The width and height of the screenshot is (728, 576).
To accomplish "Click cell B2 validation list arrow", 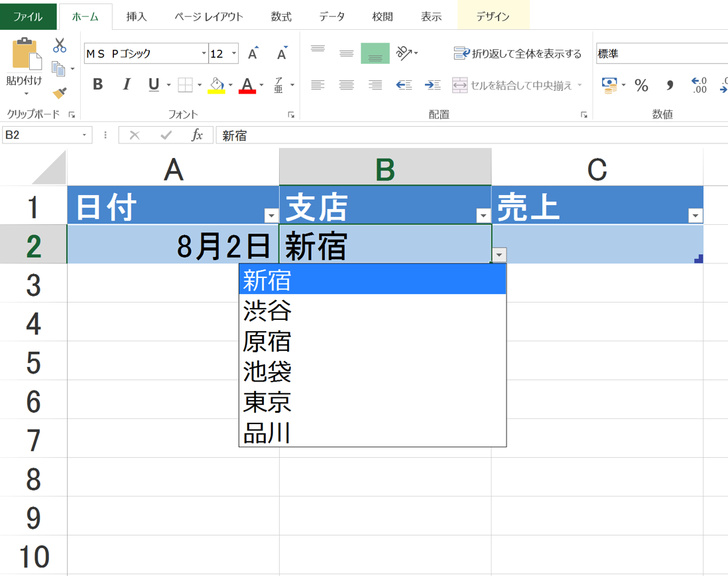I will click(x=499, y=255).
